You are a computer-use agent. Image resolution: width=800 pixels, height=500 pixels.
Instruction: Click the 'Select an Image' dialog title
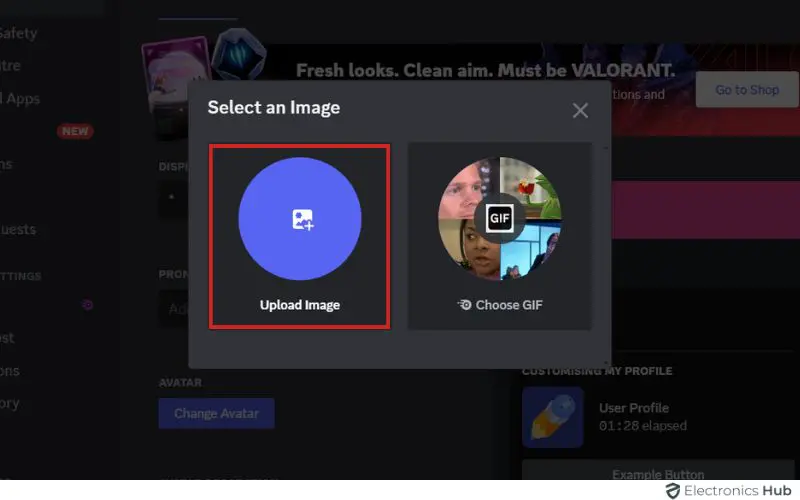point(273,108)
